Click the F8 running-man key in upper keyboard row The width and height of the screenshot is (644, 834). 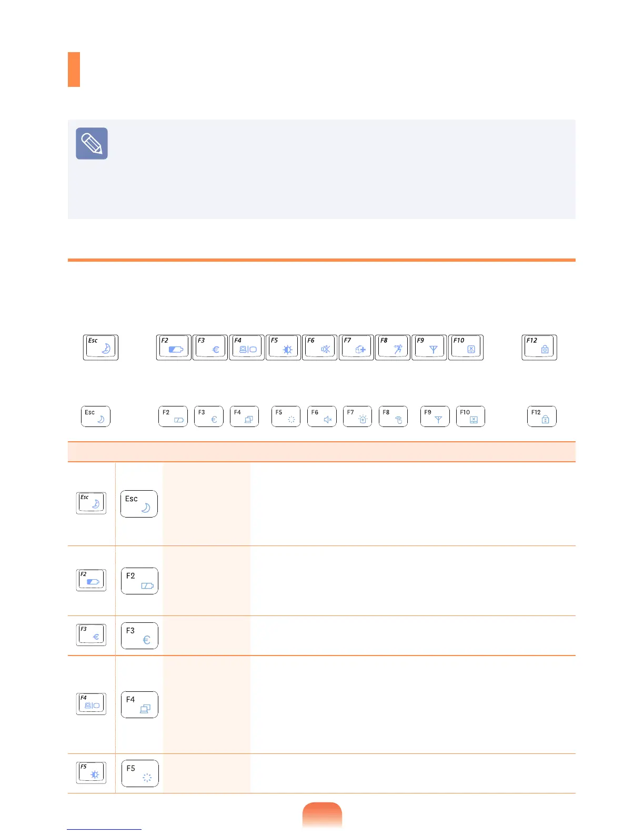pos(393,347)
